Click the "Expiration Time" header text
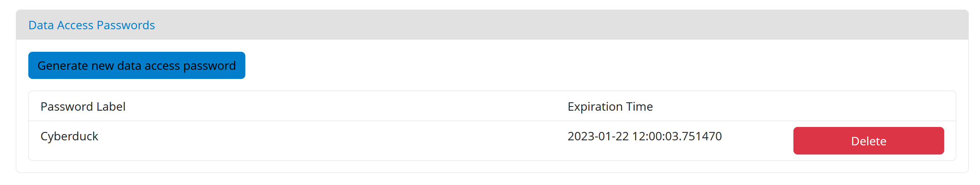 pos(610,107)
